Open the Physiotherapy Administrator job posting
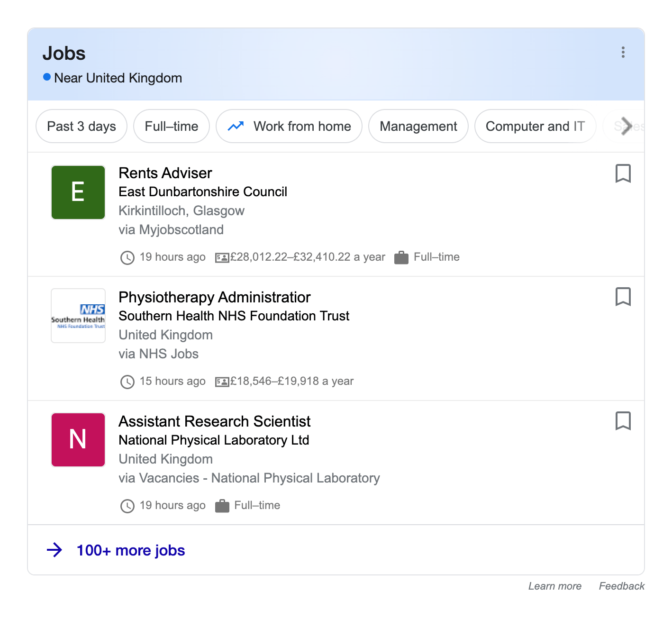Screen dimensions: 672x619 click(x=214, y=297)
